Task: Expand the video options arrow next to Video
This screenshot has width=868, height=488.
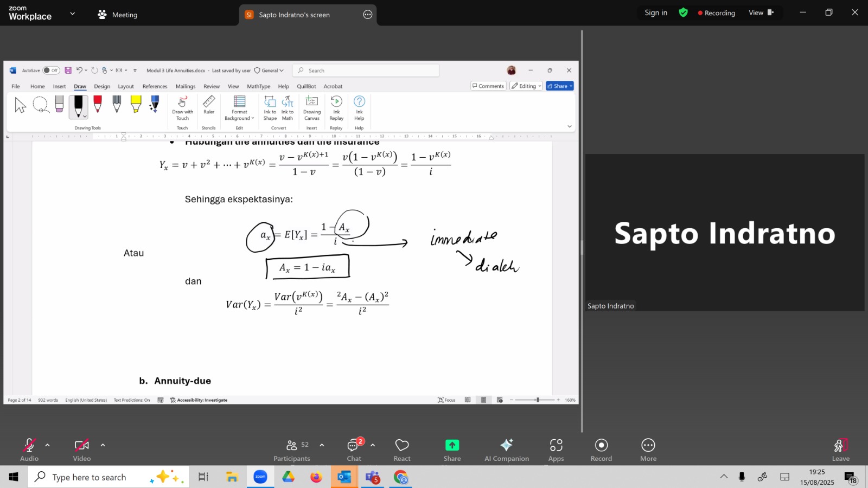Action: [103, 445]
